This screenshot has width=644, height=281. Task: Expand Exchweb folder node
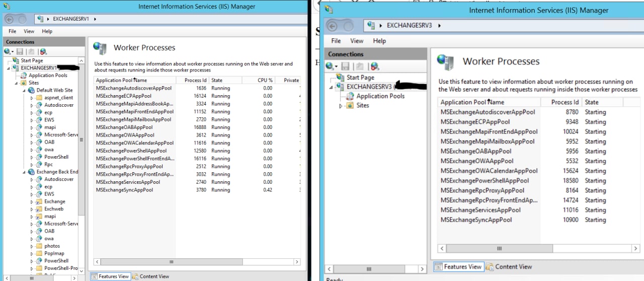(32, 208)
